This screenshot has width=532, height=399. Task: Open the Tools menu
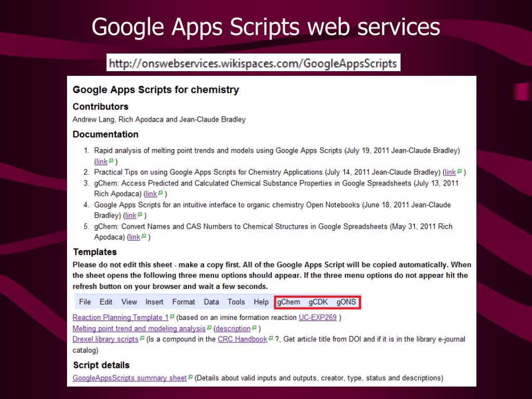[x=236, y=302]
